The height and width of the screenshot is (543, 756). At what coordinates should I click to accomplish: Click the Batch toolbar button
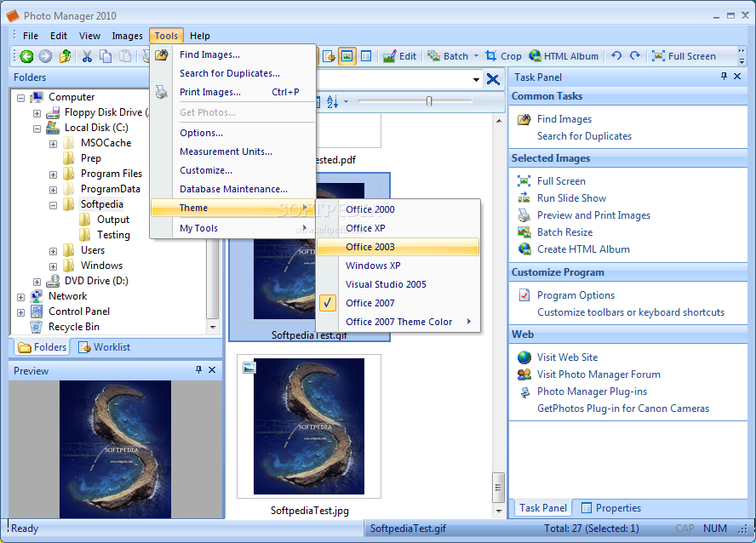point(448,56)
